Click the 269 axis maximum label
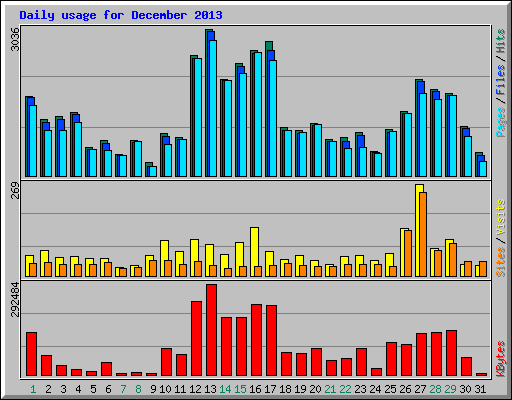 (x=15, y=191)
